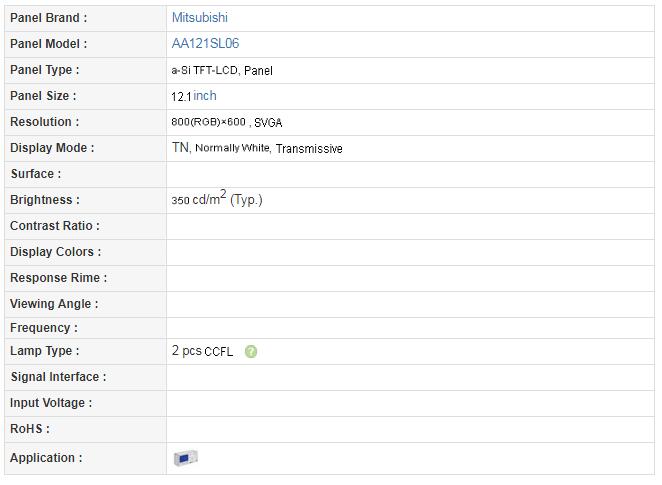Viewport: 662px width, 485px height.
Task: Select the Viewing Angle label
Action: (x=54, y=304)
